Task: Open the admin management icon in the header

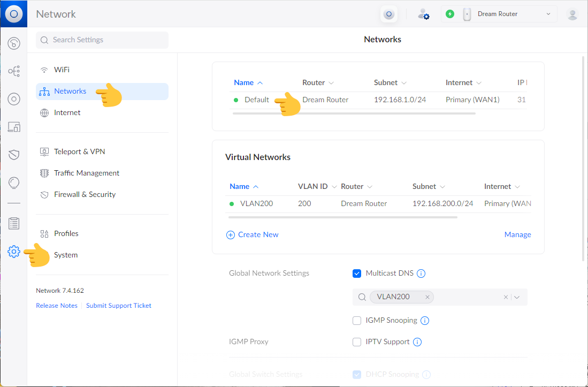Action: coord(424,14)
